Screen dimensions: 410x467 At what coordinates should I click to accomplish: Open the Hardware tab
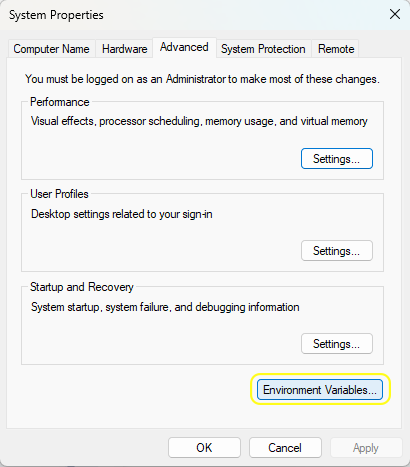124,49
